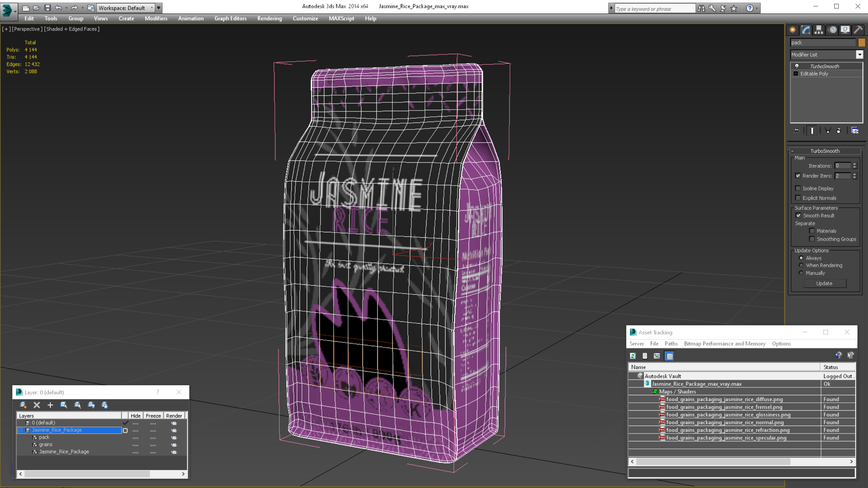
Task: Open the Rendering menu
Action: 269,18
